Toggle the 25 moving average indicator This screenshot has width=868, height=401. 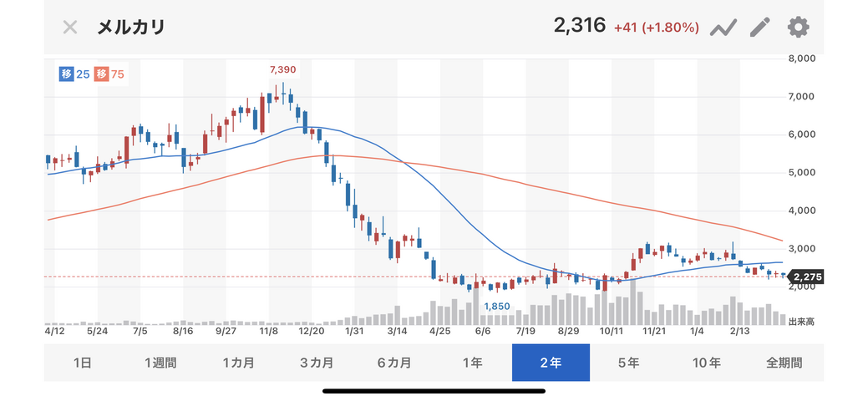click(x=75, y=74)
